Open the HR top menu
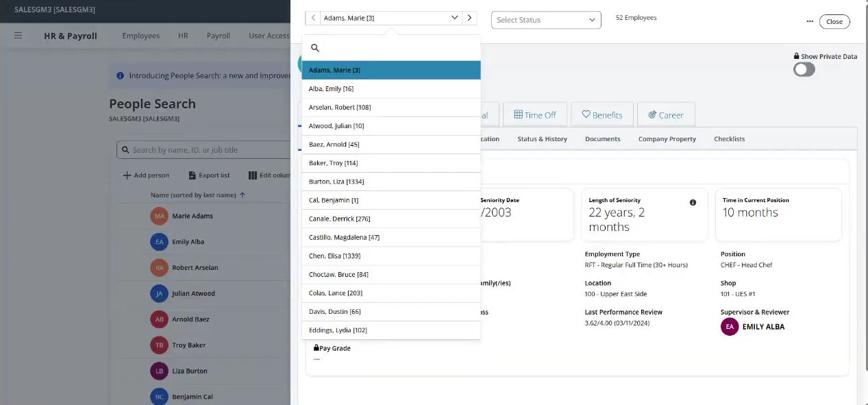The width and height of the screenshot is (868, 405). pyautogui.click(x=183, y=36)
